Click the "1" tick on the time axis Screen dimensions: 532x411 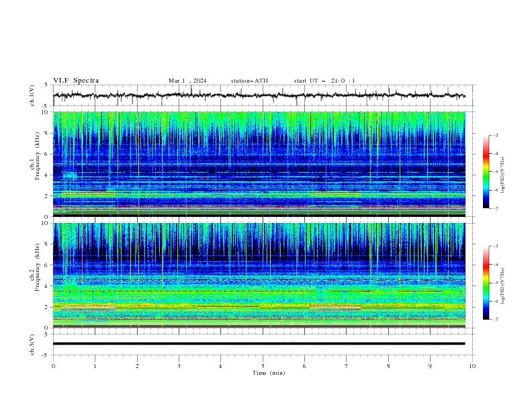point(95,366)
